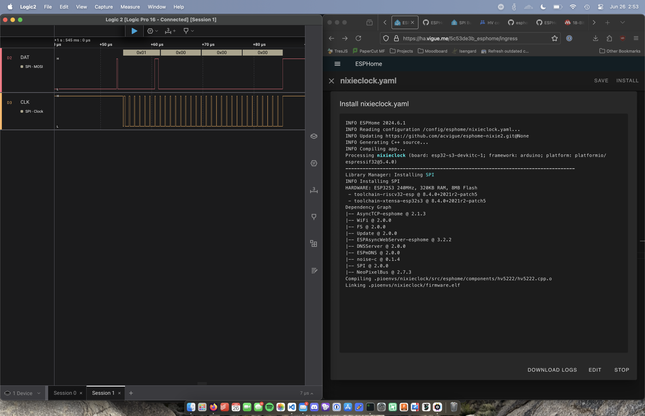Viewport: 645px width, 416px height.
Task: Open the shield tracking protection icon
Action: coord(385,38)
